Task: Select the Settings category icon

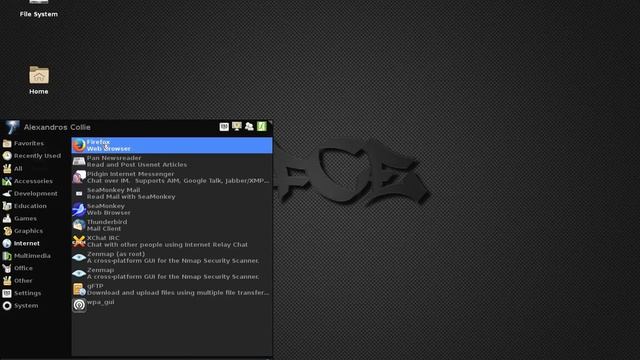Action: click(x=7, y=293)
